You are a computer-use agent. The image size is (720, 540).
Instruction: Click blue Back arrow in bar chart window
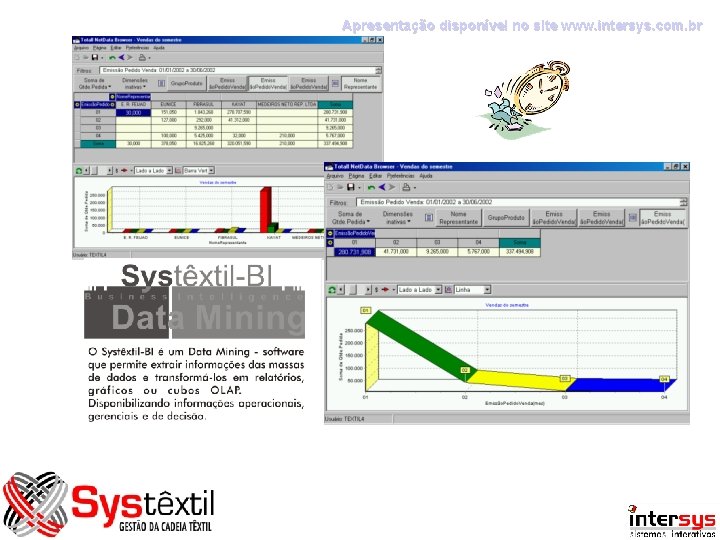[122, 57]
